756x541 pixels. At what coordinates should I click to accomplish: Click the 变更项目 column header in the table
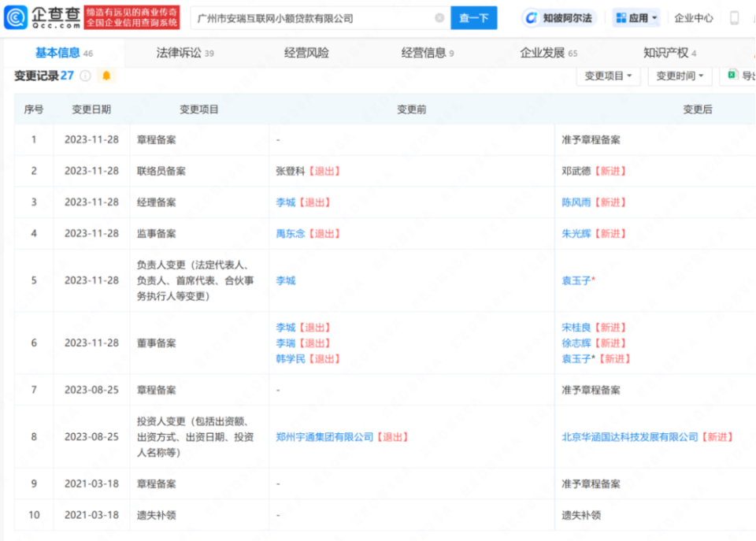pyautogui.click(x=199, y=109)
